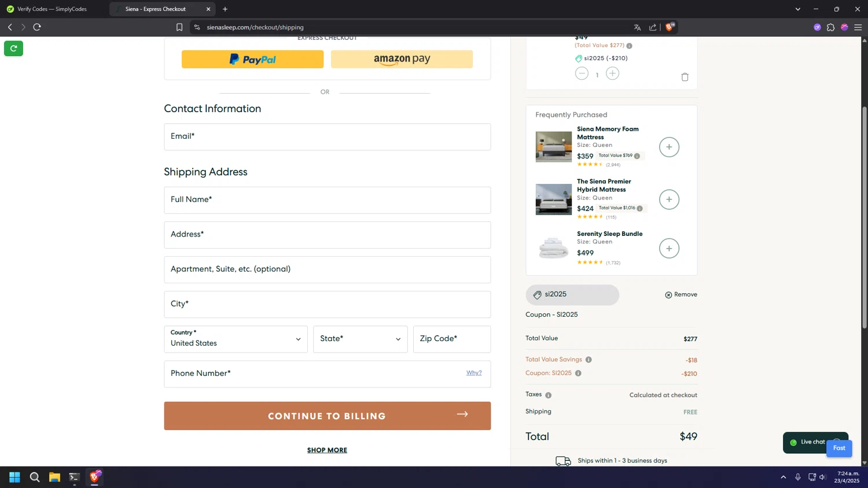Open the State dropdown

click(x=360, y=339)
